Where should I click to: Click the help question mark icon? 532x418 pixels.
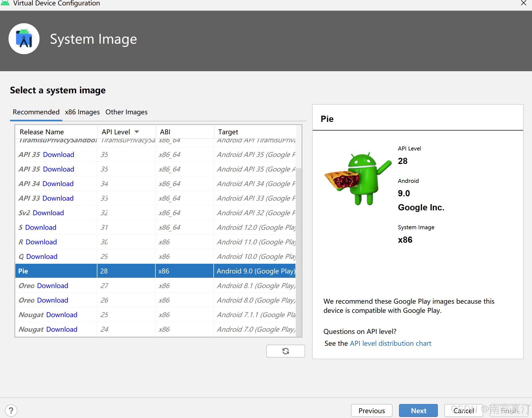[11, 410]
